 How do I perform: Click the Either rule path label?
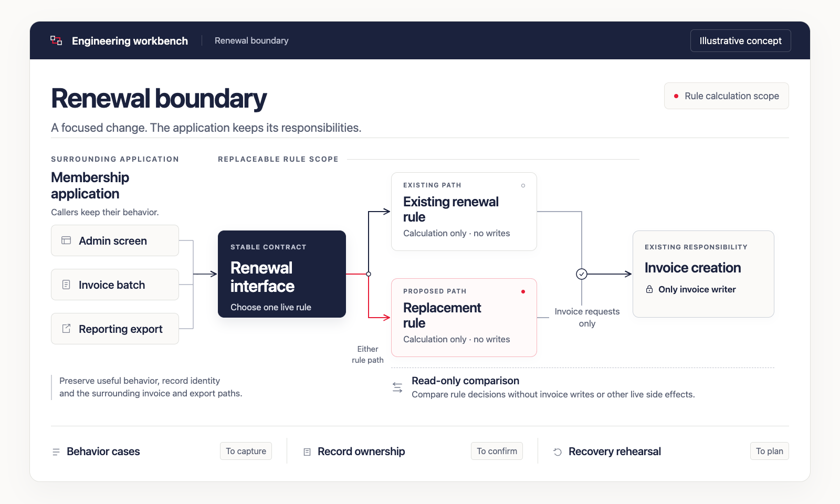click(x=367, y=354)
